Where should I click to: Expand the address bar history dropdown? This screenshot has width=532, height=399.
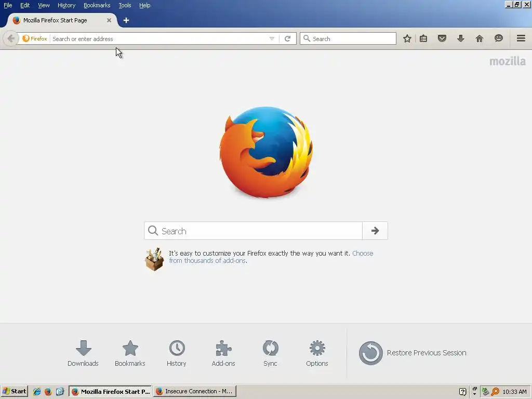(272, 38)
